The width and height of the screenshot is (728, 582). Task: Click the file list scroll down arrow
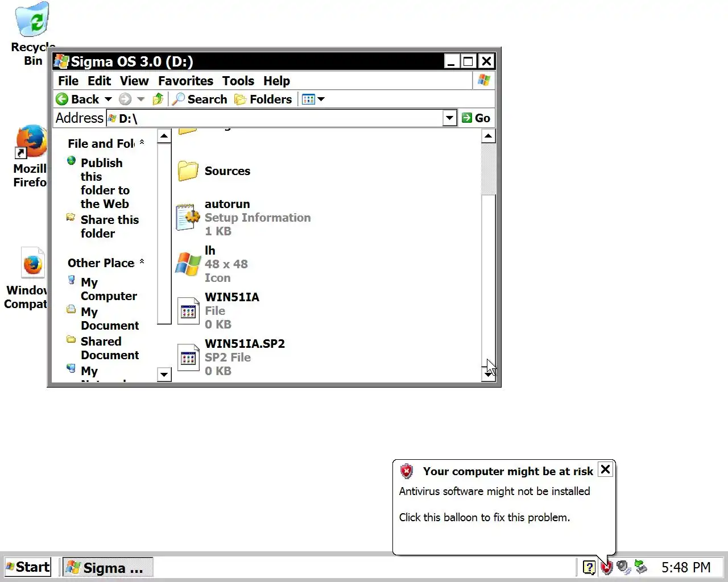pos(489,374)
